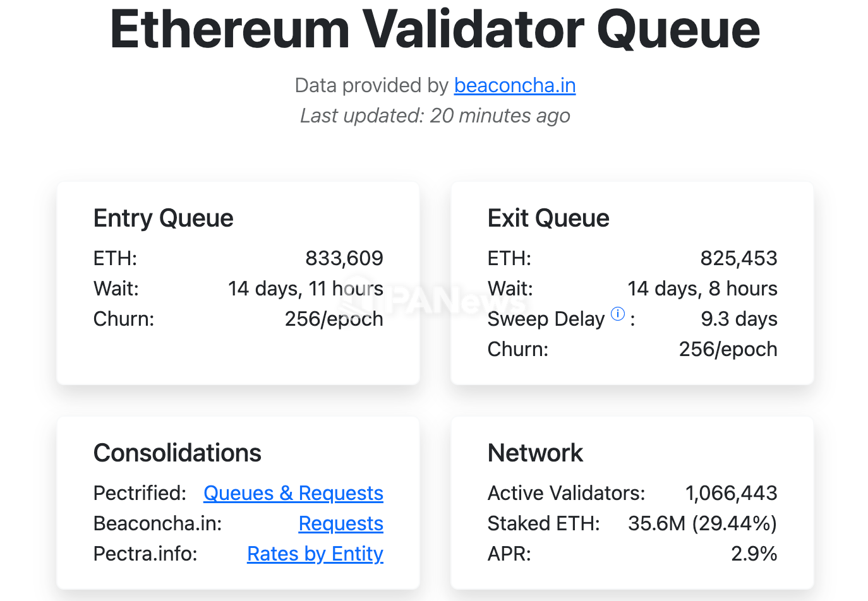Click the Exit Queue wait time value
Viewport: 868px width, 601px height.
point(702,289)
